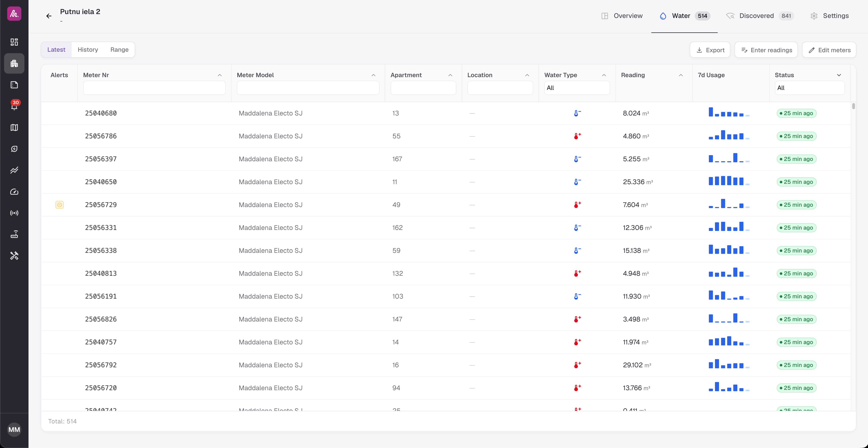Sort by Location column arrow

[x=527, y=75]
